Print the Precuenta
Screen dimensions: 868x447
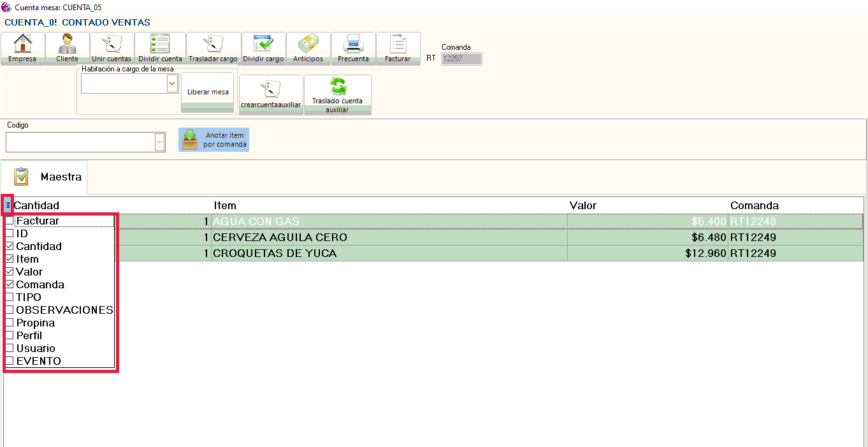pyautogui.click(x=353, y=45)
